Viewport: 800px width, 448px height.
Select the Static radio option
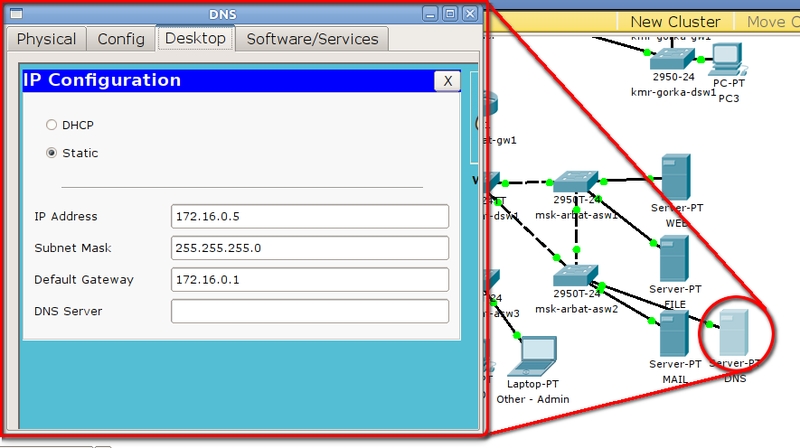coord(52,153)
